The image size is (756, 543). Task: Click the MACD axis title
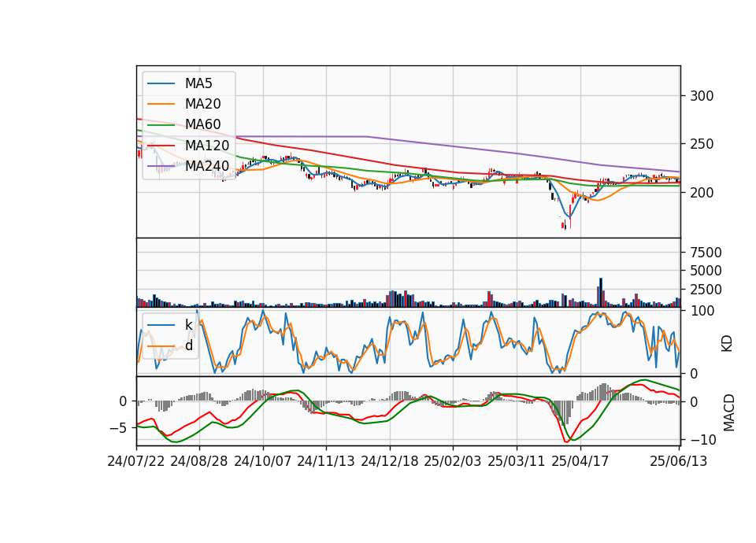click(x=729, y=413)
